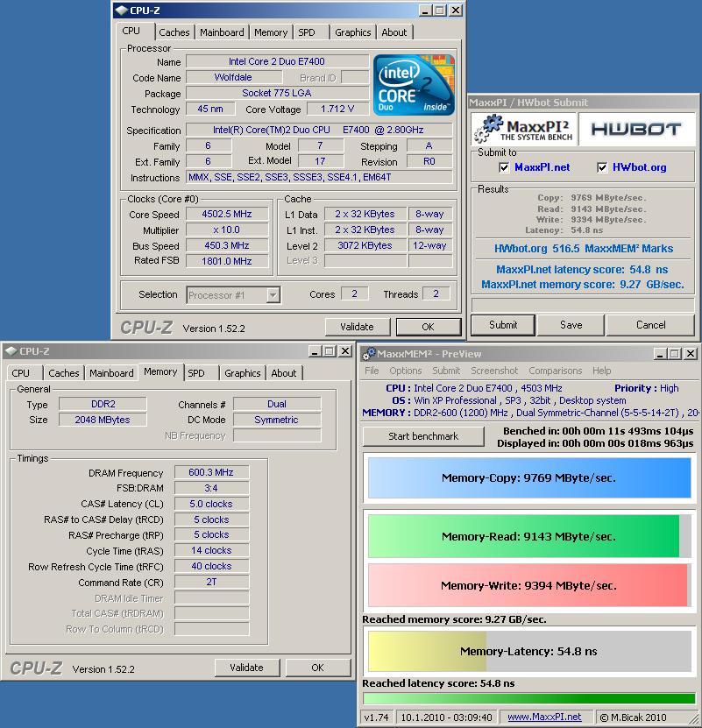Open the www.MaxxPI.net link
This screenshot has width=702, height=728.
[544, 717]
